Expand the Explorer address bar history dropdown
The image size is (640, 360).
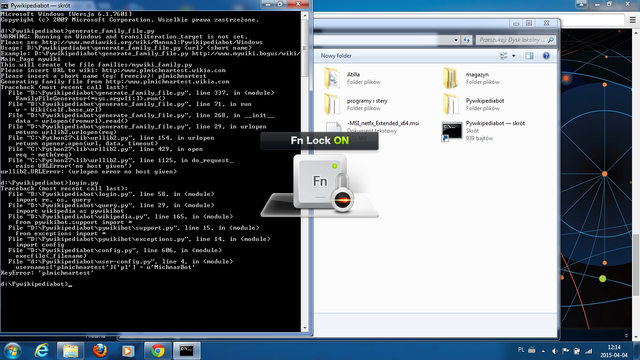(456, 40)
